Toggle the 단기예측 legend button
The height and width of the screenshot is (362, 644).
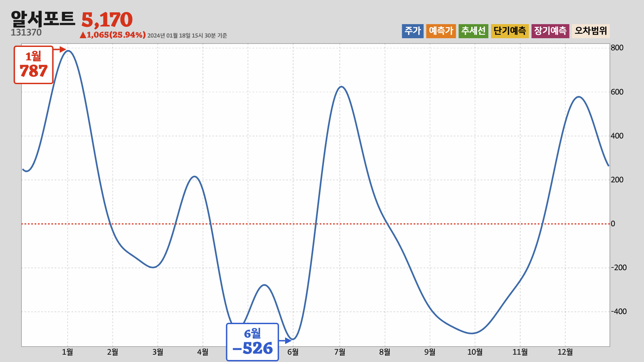point(510,31)
